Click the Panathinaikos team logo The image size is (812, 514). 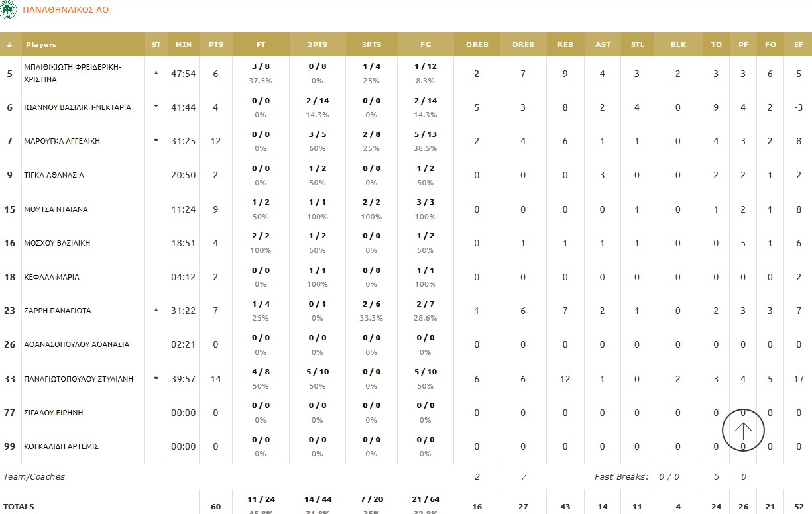coord(8,9)
